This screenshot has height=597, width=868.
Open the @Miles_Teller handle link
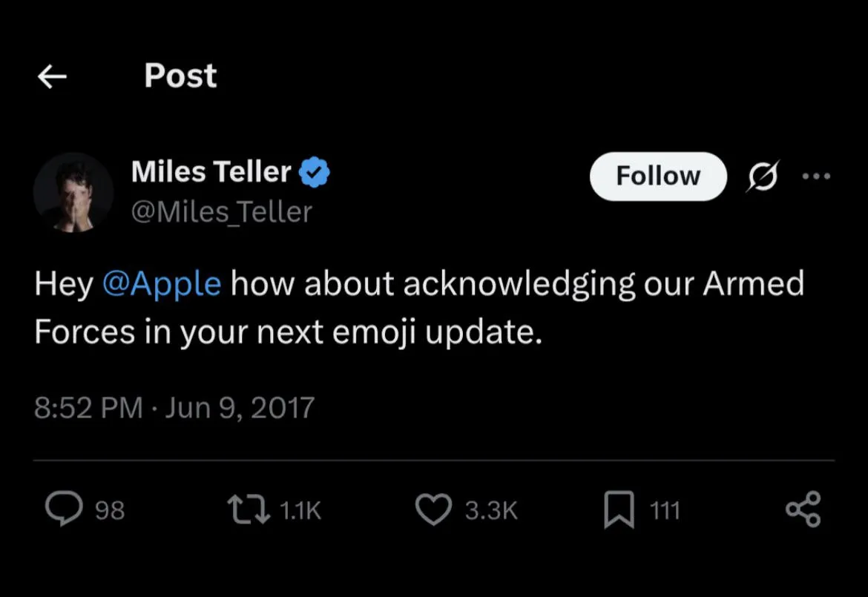pyautogui.click(x=221, y=212)
